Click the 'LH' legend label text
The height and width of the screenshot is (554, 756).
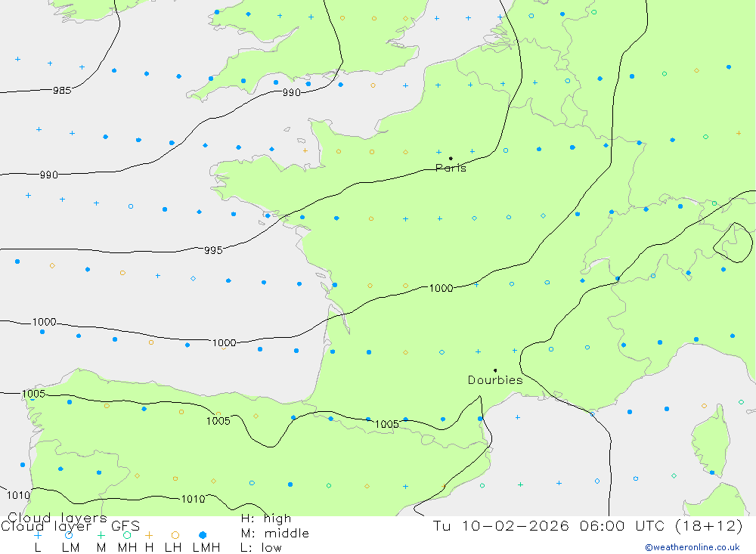tap(173, 548)
